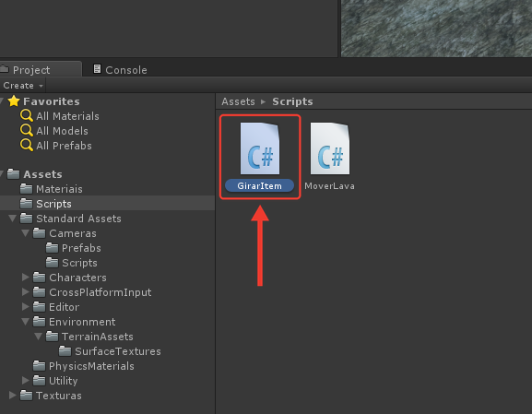Click Scripts in the breadcrumb path
The image size is (532, 414).
click(292, 101)
